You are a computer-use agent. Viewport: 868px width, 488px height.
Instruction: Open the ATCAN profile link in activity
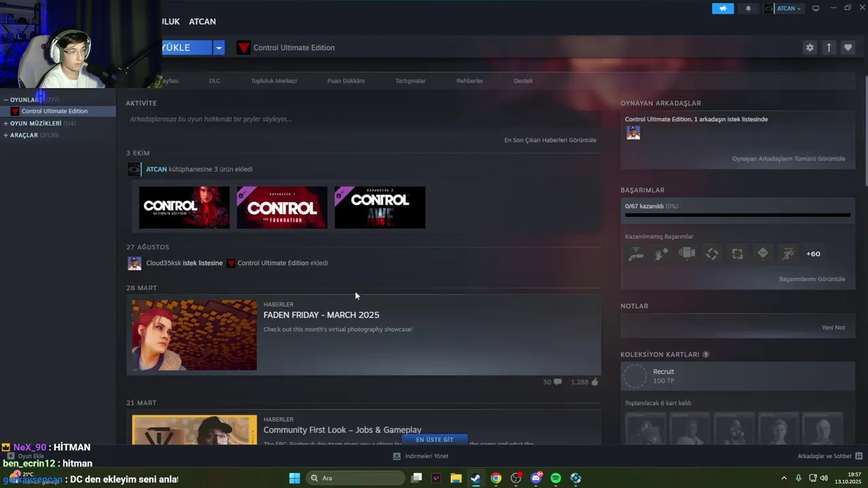(156, 169)
